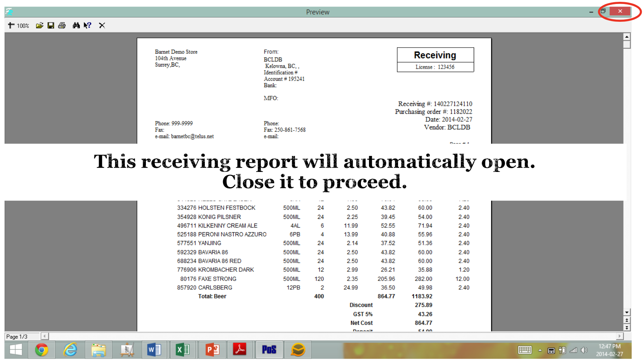This screenshot has width=644, height=362.
Task: Click the horizontal scrollbar right arrow
Action: click(619, 336)
